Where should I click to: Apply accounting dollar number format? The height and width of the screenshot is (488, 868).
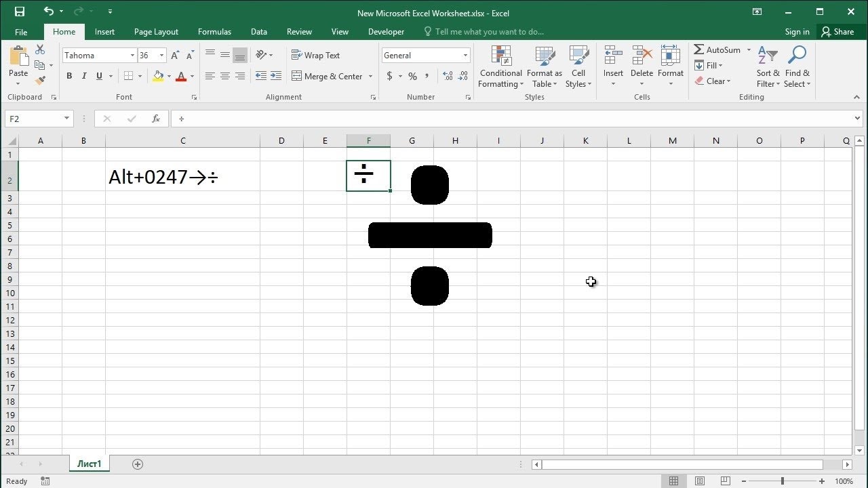click(x=389, y=77)
